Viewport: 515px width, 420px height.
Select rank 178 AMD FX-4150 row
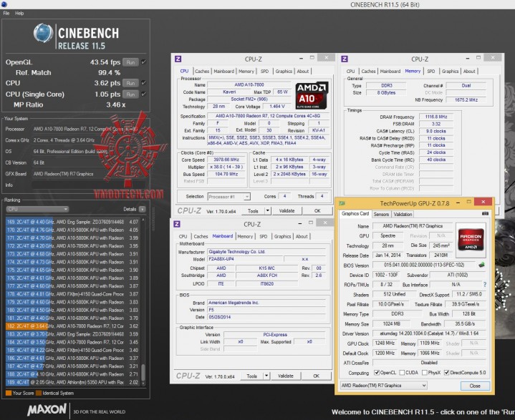click(x=72, y=294)
